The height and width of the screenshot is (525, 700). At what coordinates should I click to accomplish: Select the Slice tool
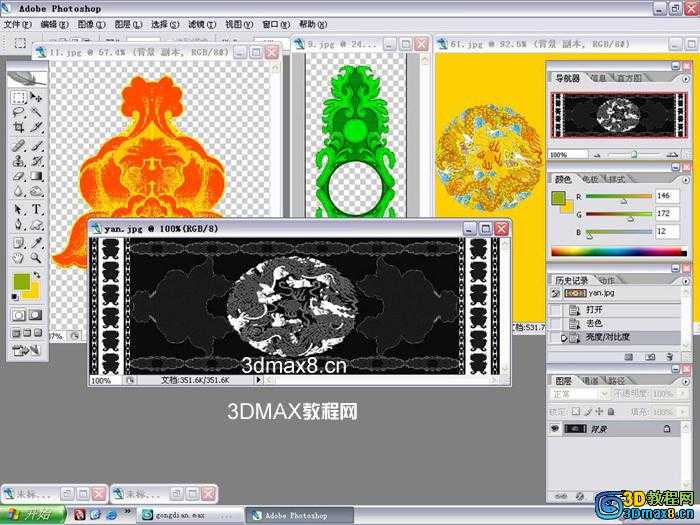(36, 127)
